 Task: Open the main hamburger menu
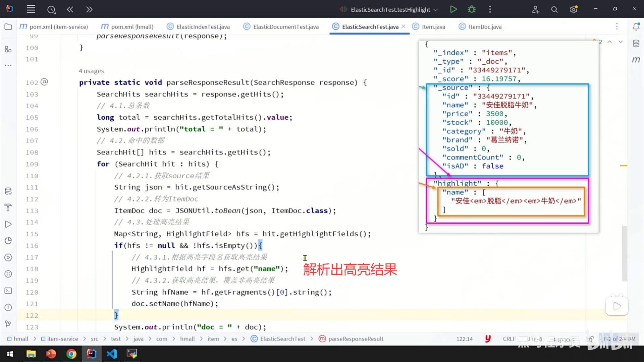point(31,9)
